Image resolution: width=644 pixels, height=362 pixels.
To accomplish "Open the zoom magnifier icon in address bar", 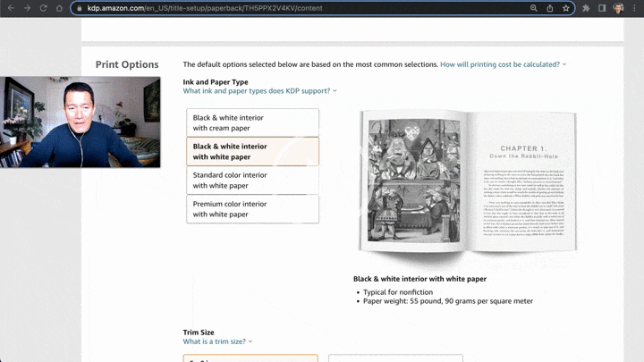I will (x=533, y=8).
